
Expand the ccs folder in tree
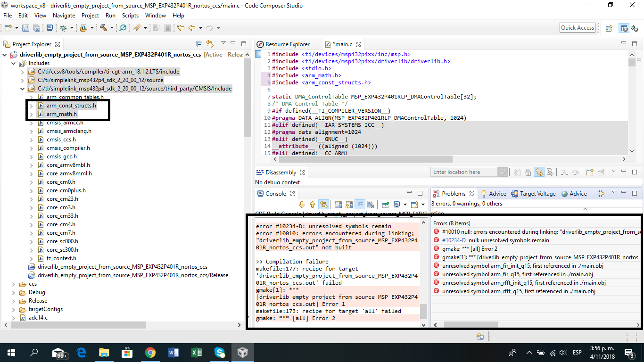tap(14, 284)
